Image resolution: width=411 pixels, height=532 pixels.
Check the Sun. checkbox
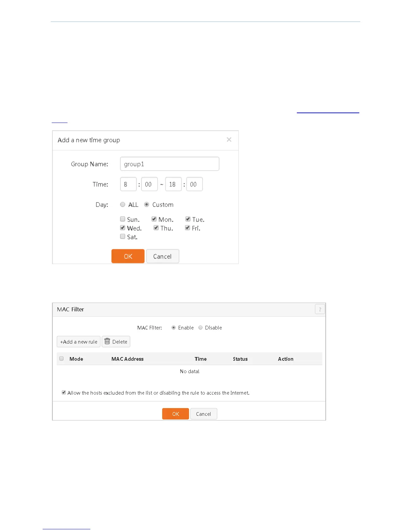[x=123, y=219]
